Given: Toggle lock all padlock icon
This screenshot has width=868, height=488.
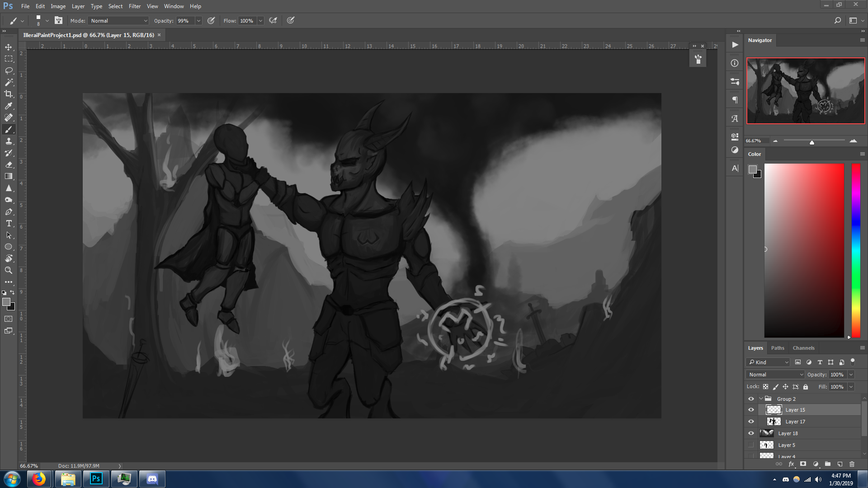Looking at the screenshot, I should [806, 387].
